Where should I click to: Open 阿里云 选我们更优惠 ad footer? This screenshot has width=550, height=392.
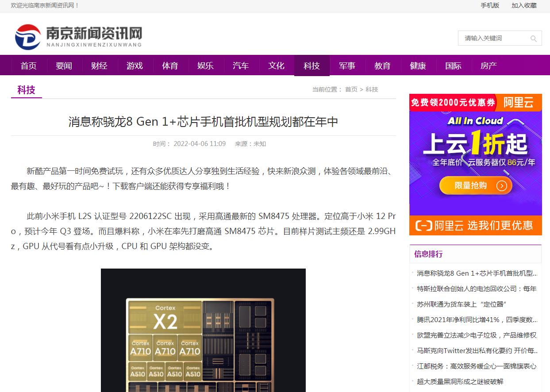pyautogui.click(x=476, y=225)
